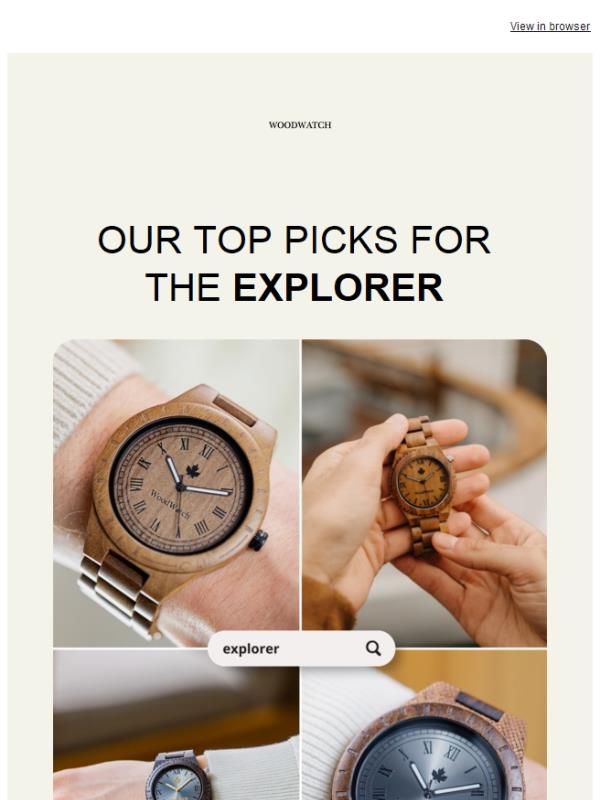This screenshot has height=800, width=600.
Task: Click the 'WoodWatch' text on the brown dial
Action: (x=170, y=504)
